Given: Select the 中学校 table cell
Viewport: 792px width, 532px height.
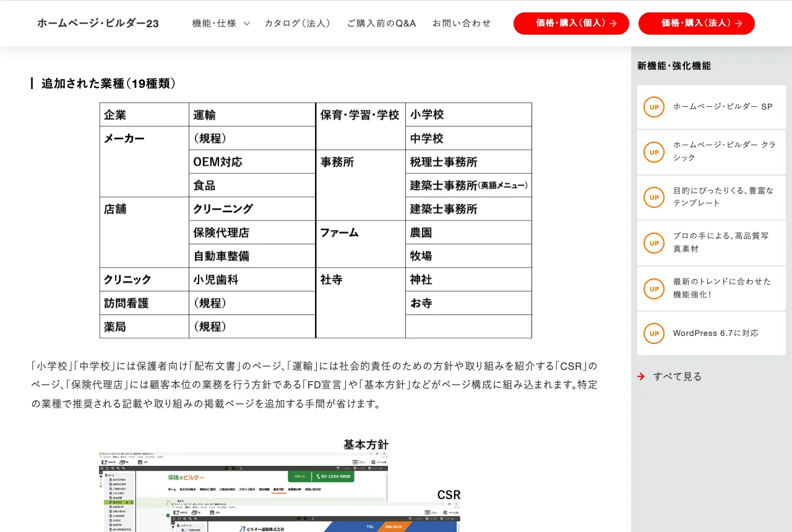Looking at the screenshot, I should (x=469, y=139).
